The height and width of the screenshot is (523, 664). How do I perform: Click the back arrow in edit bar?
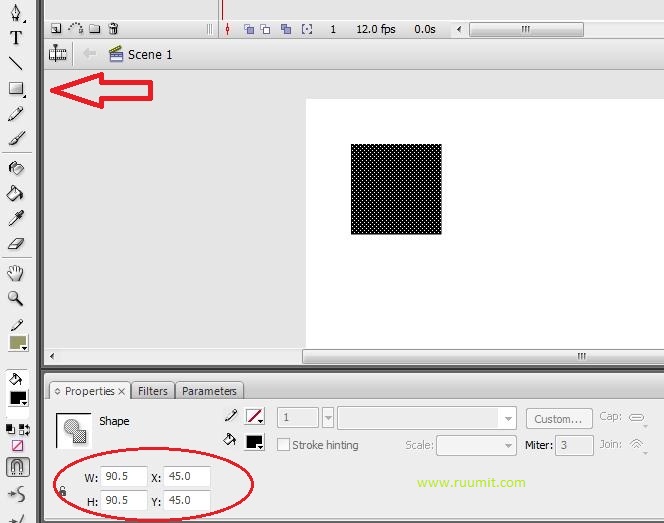tap(89, 54)
